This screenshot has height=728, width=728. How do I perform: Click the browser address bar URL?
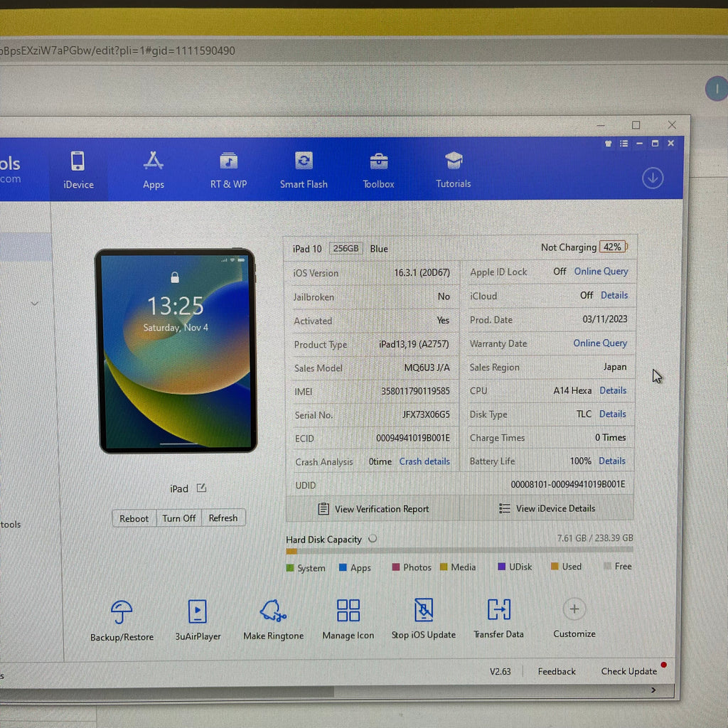(117, 50)
